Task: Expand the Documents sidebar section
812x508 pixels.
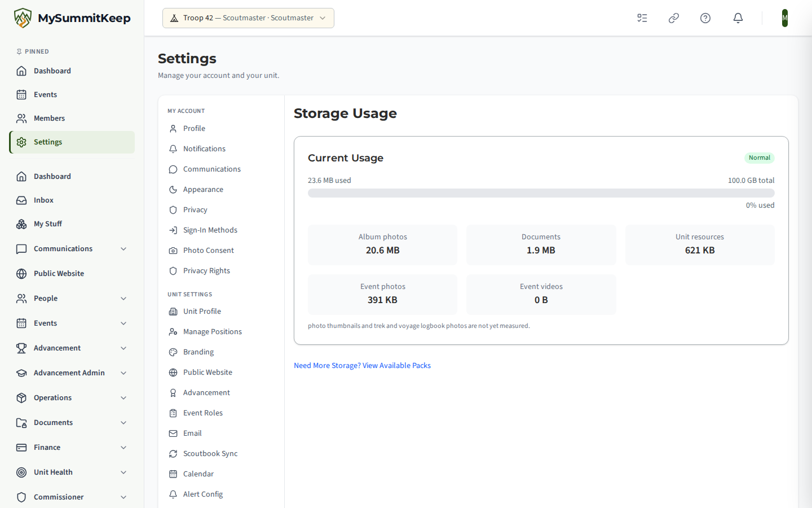Action: point(72,423)
